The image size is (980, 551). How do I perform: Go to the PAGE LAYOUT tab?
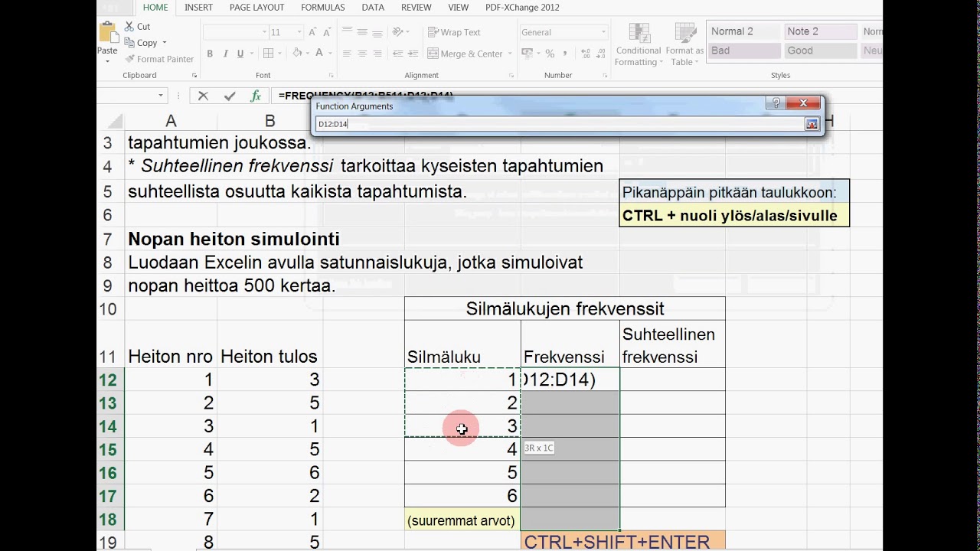tap(257, 8)
